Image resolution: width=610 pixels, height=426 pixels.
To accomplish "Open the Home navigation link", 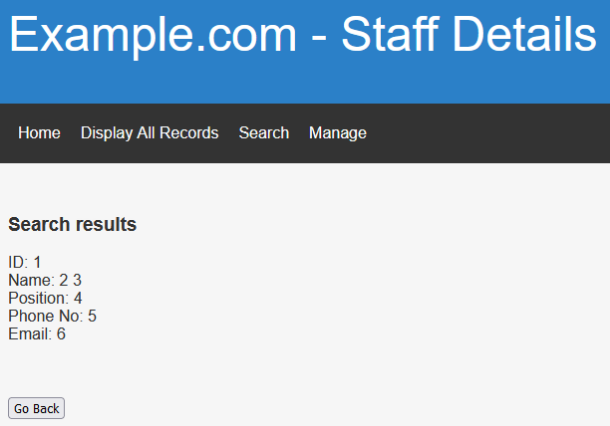I will (x=39, y=133).
